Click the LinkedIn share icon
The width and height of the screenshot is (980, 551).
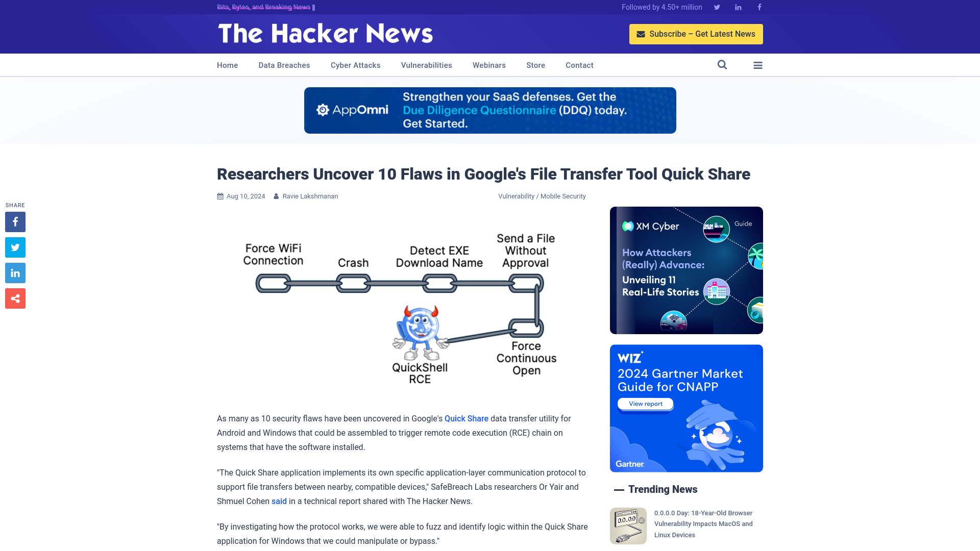pyautogui.click(x=15, y=272)
